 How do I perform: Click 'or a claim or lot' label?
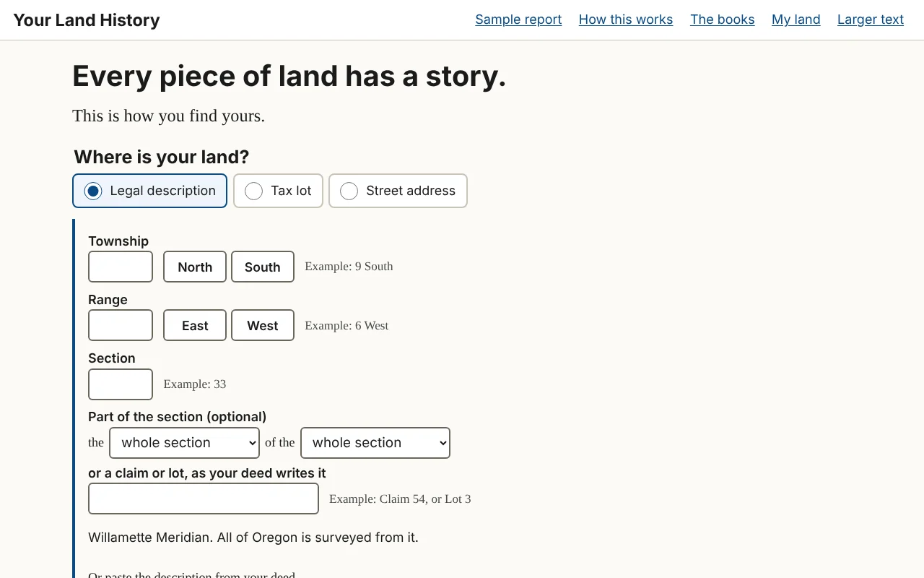(207, 473)
